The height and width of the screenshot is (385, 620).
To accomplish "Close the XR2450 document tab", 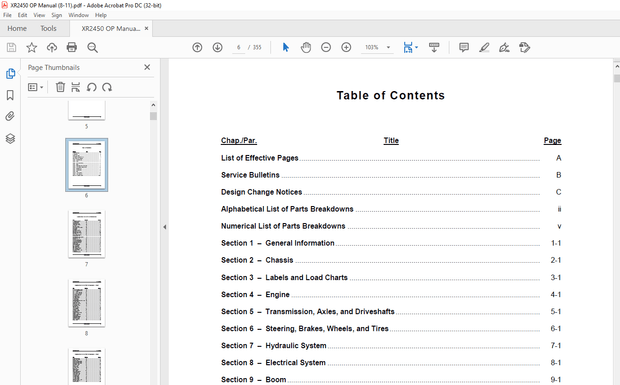I will coord(146,28).
